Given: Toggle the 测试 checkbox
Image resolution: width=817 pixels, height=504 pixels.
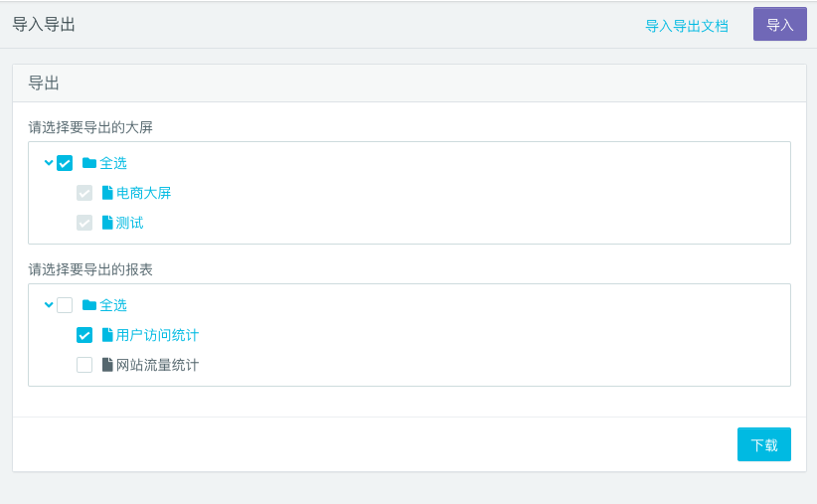Looking at the screenshot, I should (84, 223).
